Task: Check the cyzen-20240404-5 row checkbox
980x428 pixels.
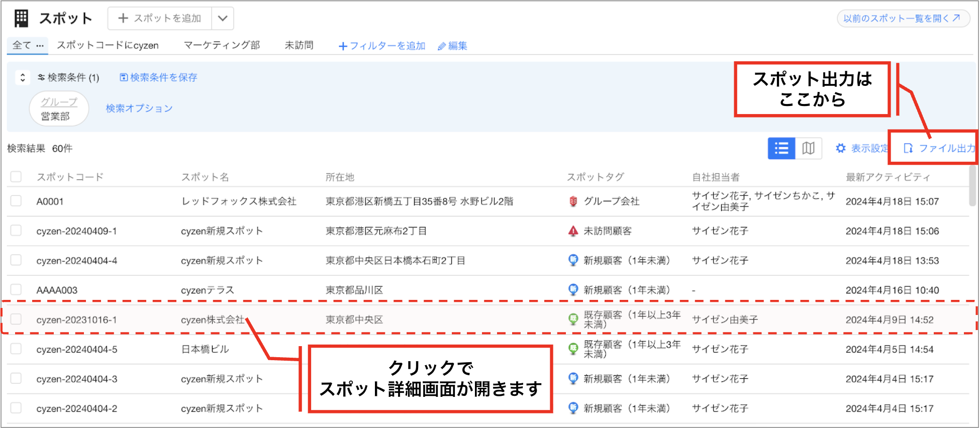Action: pyautogui.click(x=16, y=349)
